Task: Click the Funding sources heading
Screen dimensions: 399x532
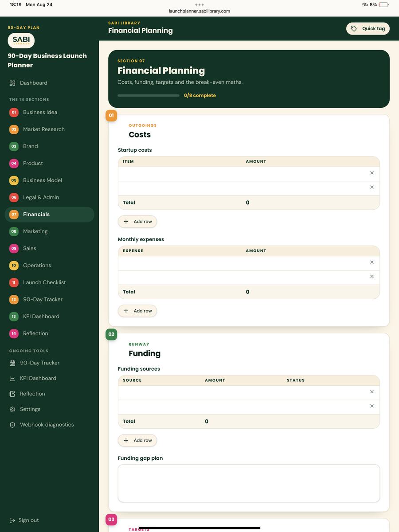Action: (x=139, y=369)
